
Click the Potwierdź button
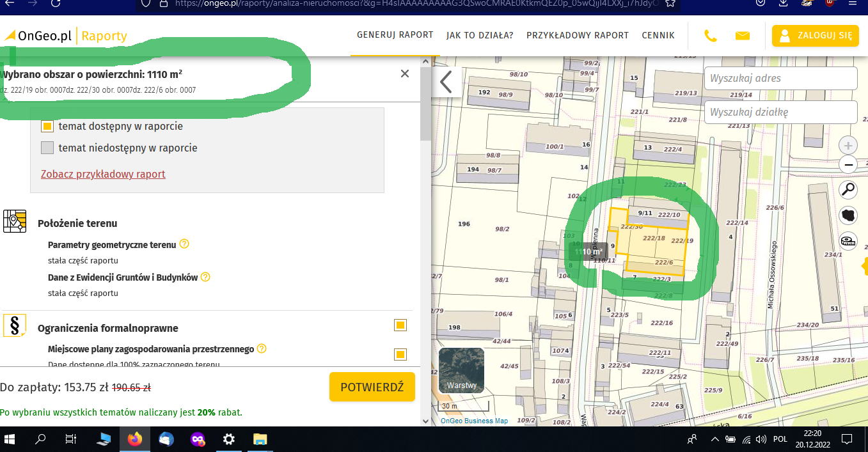pyautogui.click(x=372, y=387)
